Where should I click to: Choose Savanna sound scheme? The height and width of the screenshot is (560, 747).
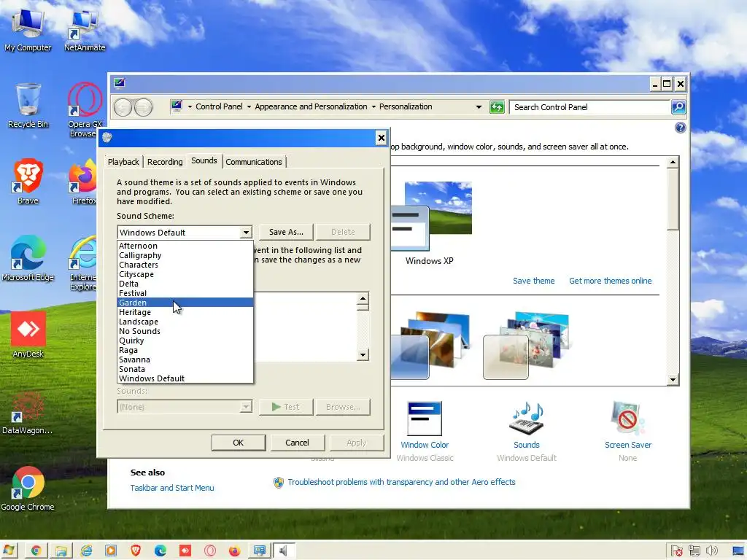point(185,359)
